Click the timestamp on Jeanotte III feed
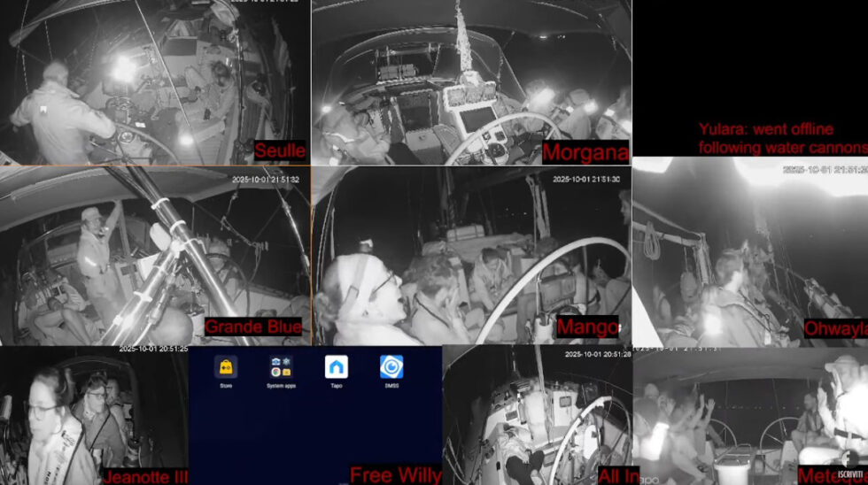Screen dimensions: 868x485 (x=153, y=350)
